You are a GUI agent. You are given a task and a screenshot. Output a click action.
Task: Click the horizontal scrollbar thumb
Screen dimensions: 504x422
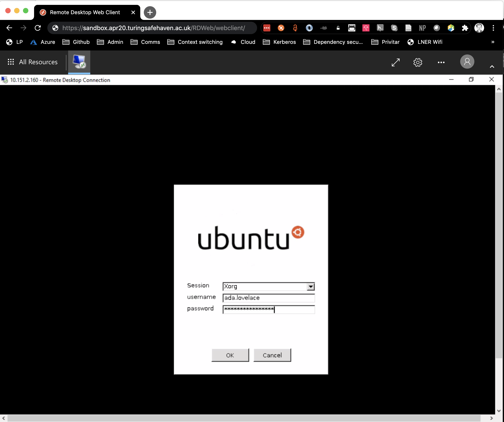click(244, 418)
